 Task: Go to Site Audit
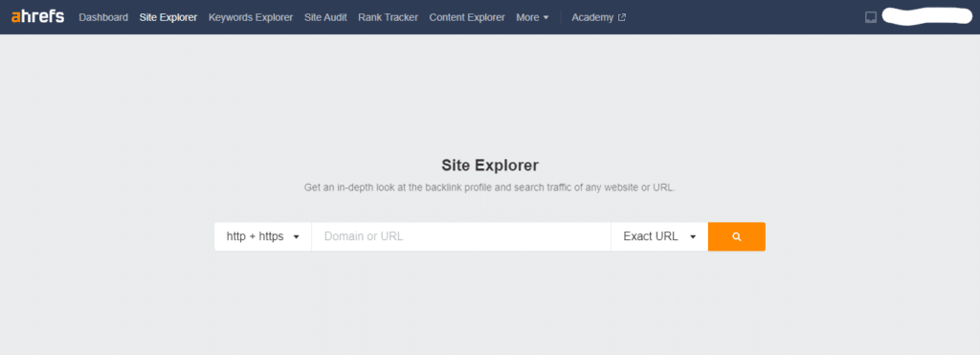click(x=325, y=17)
